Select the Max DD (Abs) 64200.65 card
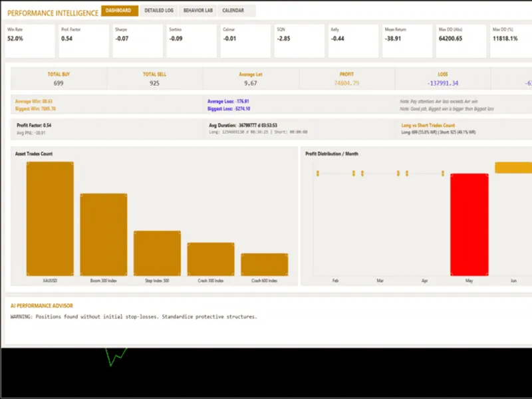Screen dimensions: 532x399 point(462,41)
